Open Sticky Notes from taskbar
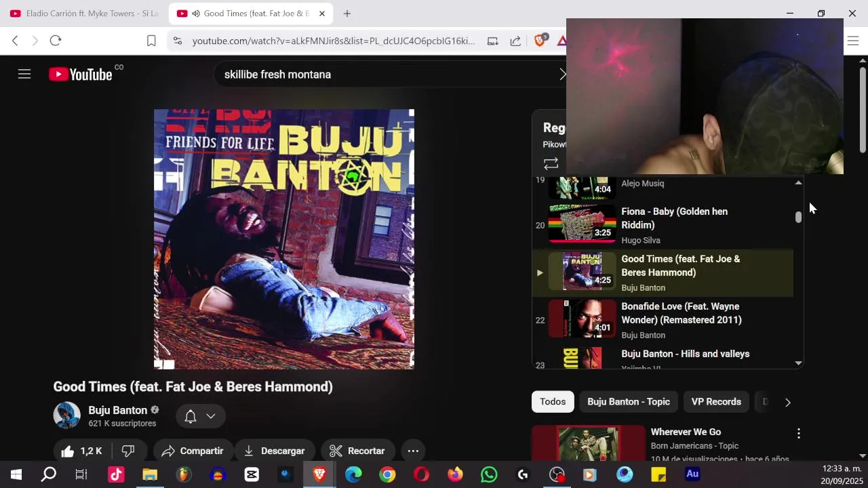 (x=658, y=474)
